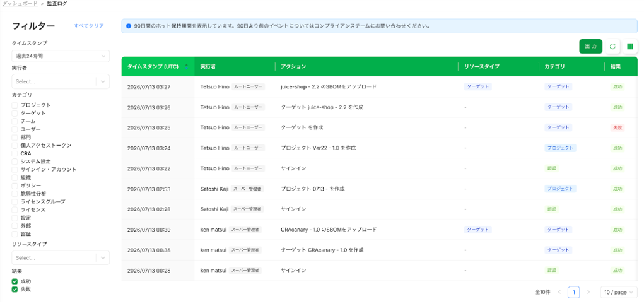Expand the リソースタイプ Select dropdown
Viewport: 644px width, 306px height.
click(x=61, y=258)
